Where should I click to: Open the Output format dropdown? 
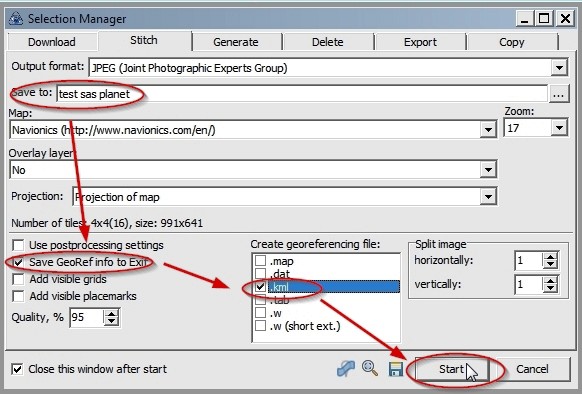(x=559, y=68)
